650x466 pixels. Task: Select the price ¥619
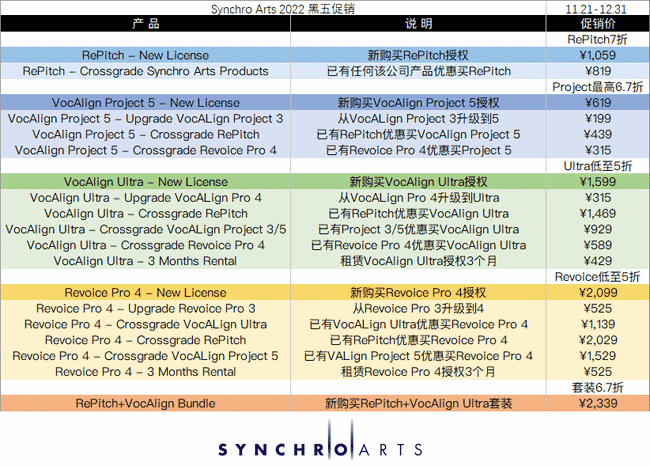pos(598,102)
